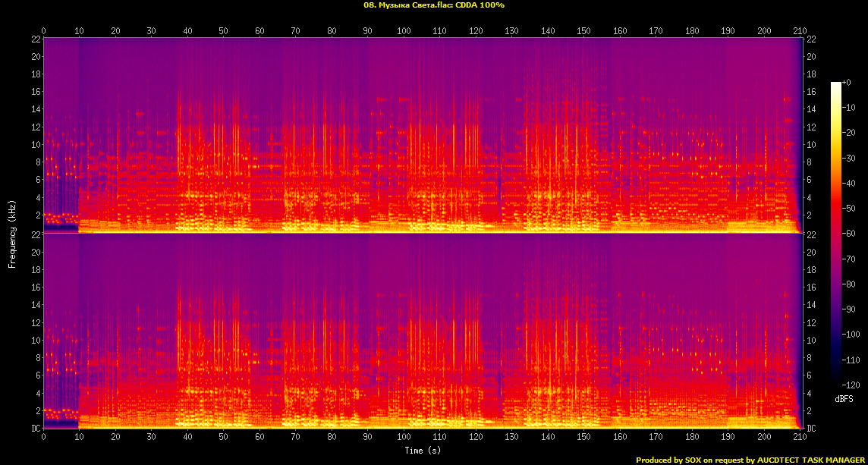Viewport: 868px width, 465px height.
Task: Select the 210 s mark on bottom time axis
Action: pyautogui.click(x=800, y=437)
